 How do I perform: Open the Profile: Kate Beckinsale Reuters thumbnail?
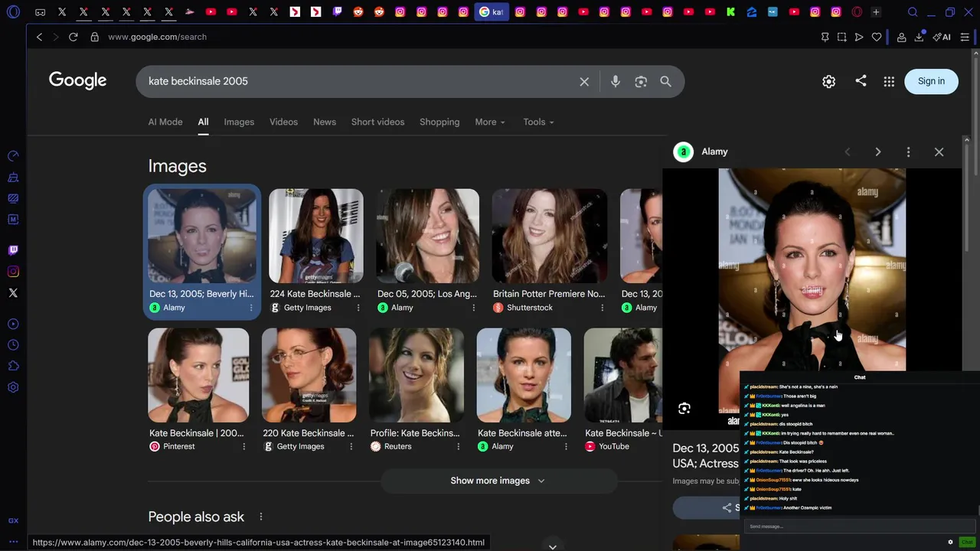[416, 375]
